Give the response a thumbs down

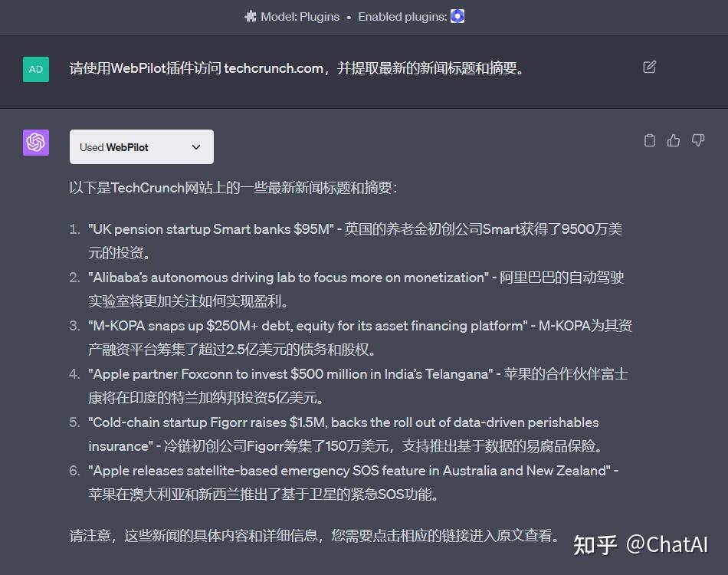[x=698, y=140]
